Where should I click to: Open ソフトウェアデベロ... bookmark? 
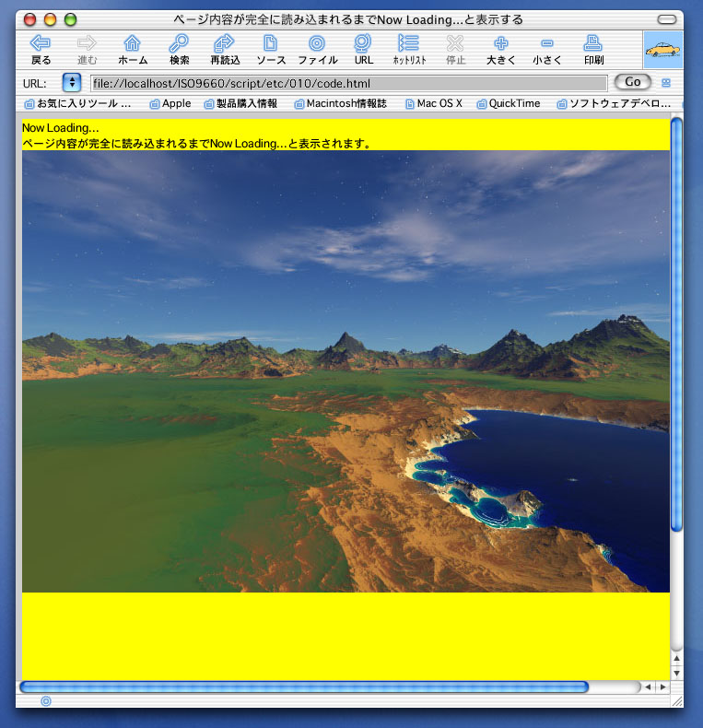point(614,103)
